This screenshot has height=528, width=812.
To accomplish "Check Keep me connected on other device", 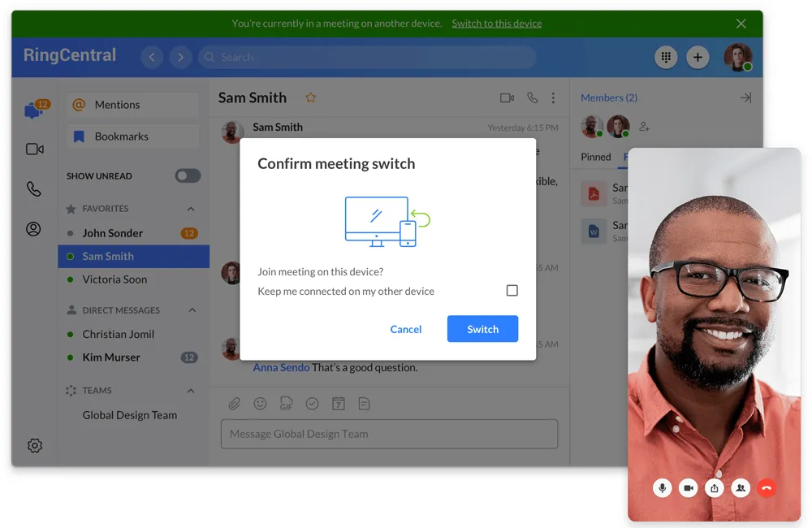I will pyautogui.click(x=512, y=291).
